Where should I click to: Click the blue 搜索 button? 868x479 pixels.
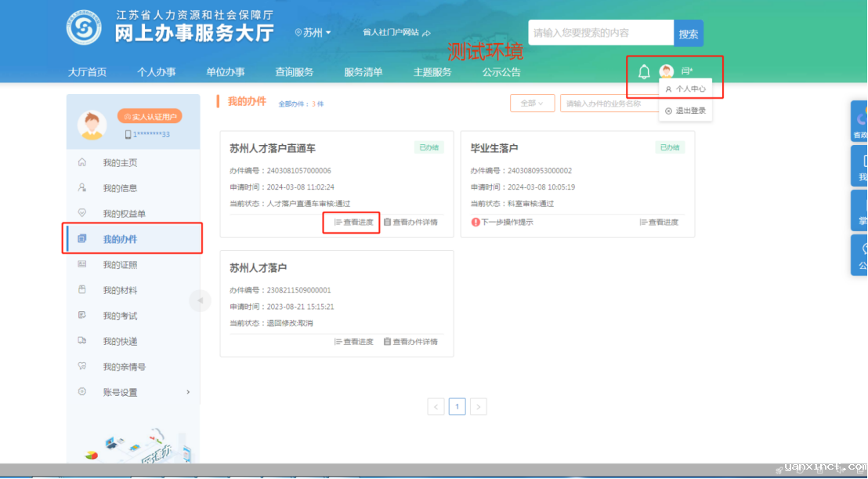(689, 34)
